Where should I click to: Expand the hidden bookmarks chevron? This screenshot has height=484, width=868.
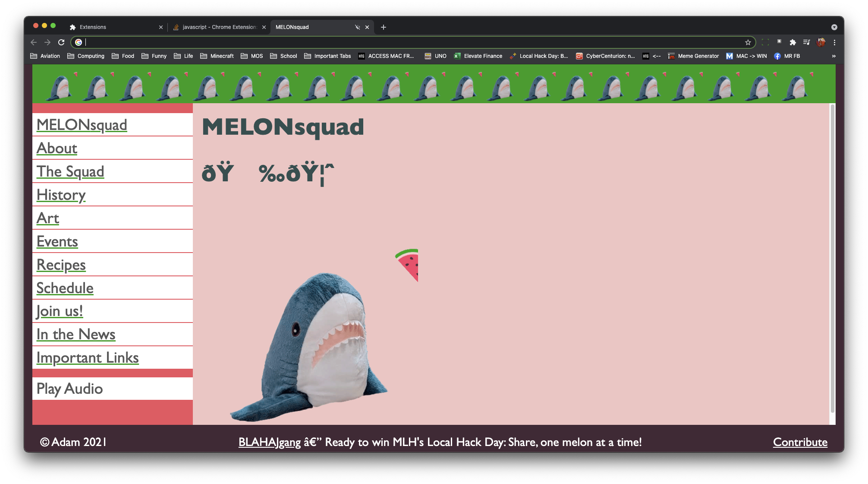[833, 56]
